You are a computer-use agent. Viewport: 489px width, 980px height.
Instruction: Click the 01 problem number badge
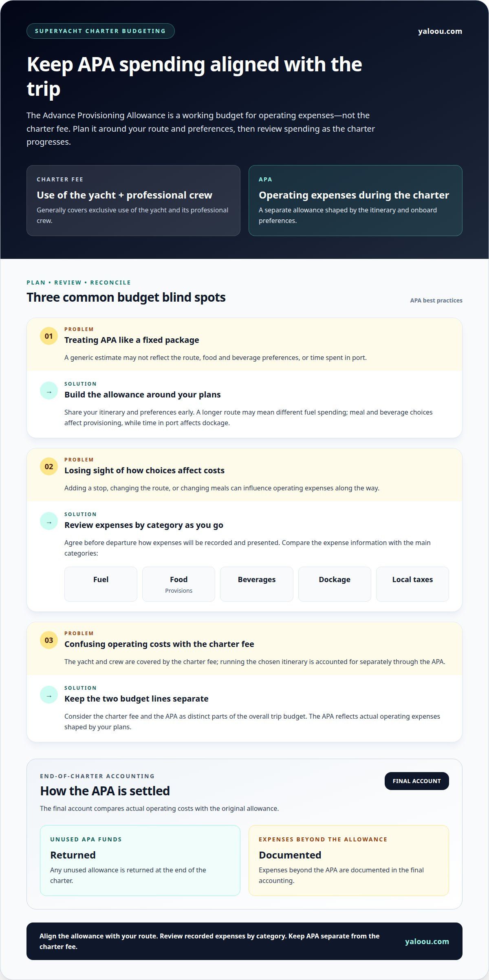coord(49,336)
